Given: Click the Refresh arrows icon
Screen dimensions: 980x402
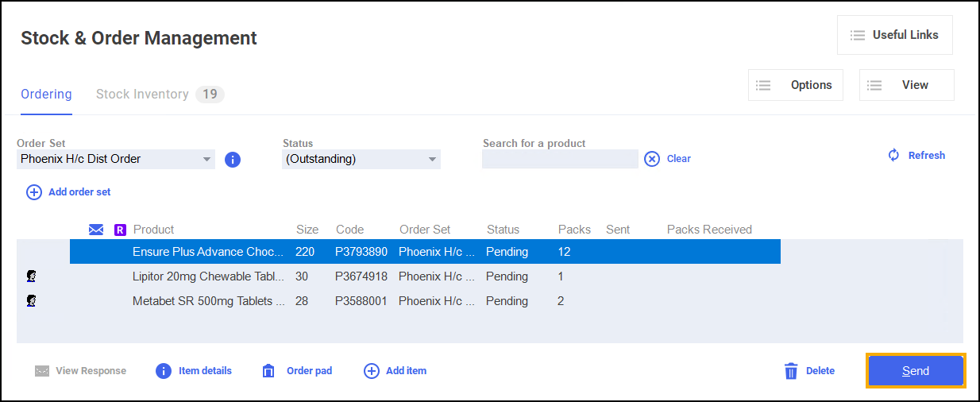Looking at the screenshot, I should pos(893,156).
